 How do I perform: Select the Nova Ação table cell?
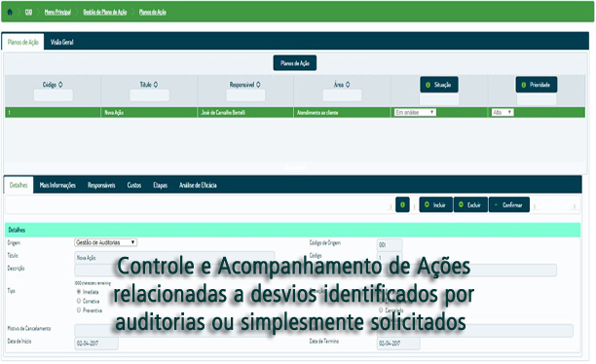point(149,113)
